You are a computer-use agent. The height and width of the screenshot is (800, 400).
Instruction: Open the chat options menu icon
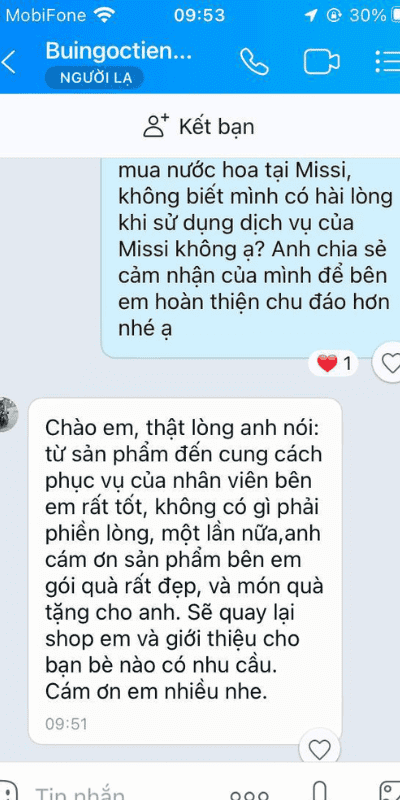pos(387,62)
